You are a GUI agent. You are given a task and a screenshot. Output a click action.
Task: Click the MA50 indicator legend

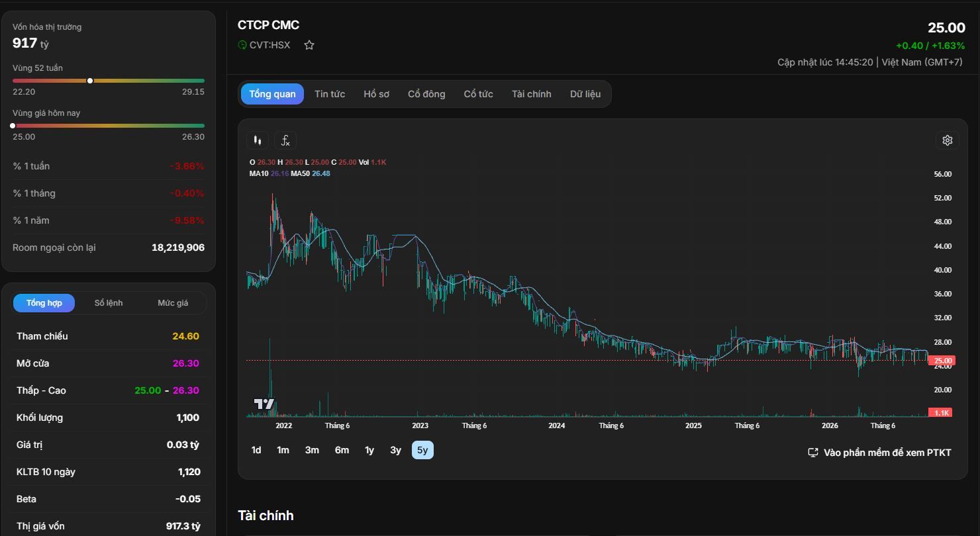click(311, 173)
